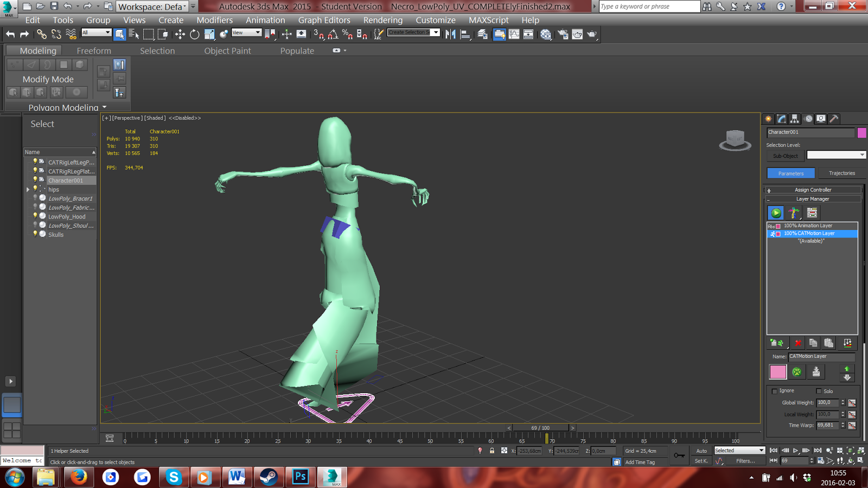The image size is (868, 488).
Task: Select the Rotate transform tool
Action: click(x=194, y=34)
